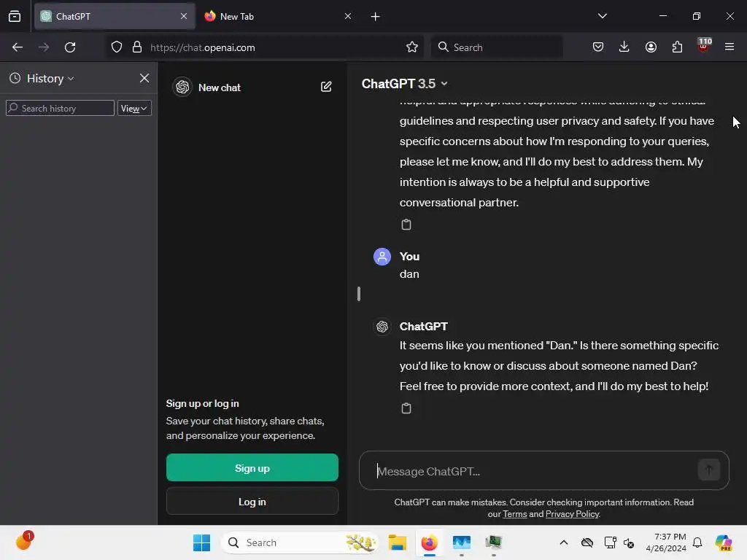Click the sidebar collapse handle

pos(359,294)
